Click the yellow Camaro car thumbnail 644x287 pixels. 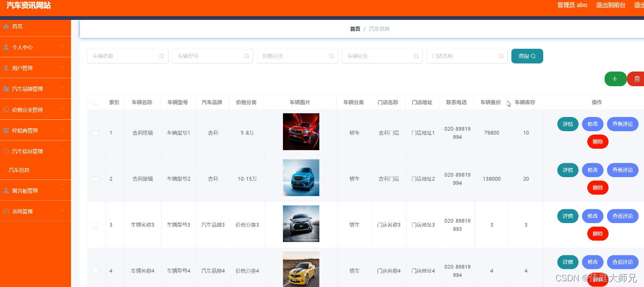coord(301,271)
